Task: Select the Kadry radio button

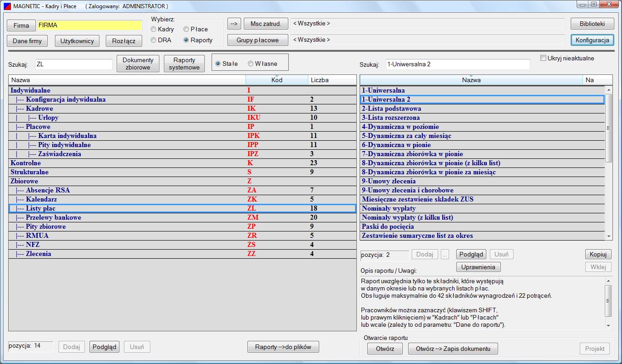Action: [x=153, y=29]
